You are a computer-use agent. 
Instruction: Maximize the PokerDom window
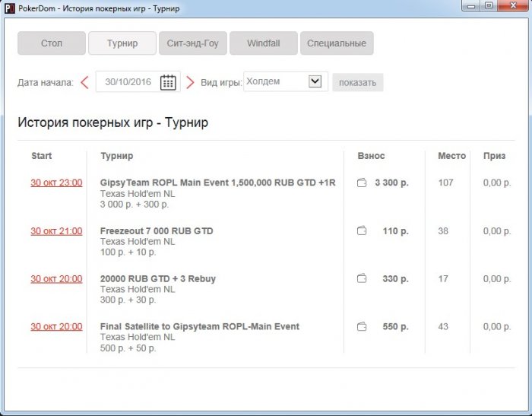tap(489, 6)
